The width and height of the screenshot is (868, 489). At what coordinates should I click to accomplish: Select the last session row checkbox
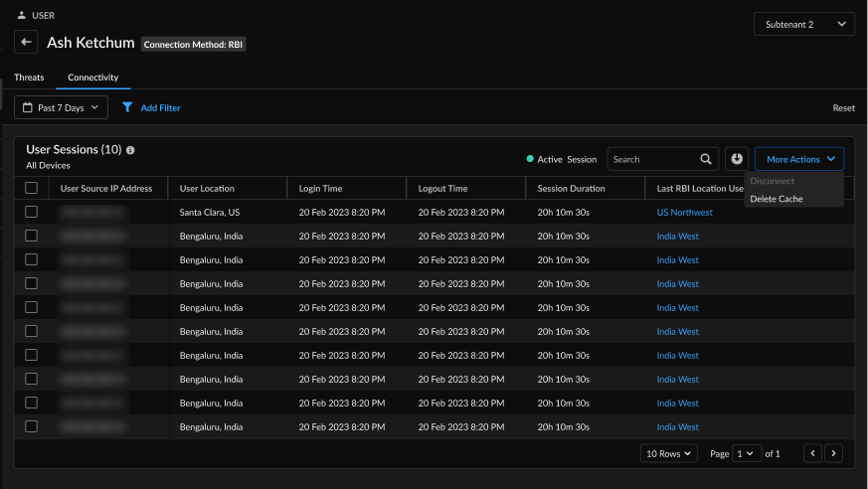tap(32, 426)
